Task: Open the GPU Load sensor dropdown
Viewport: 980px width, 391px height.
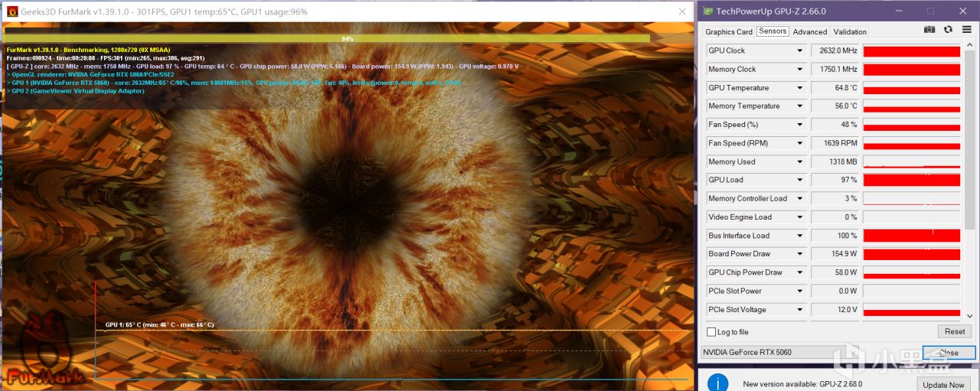Action: coord(800,180)
